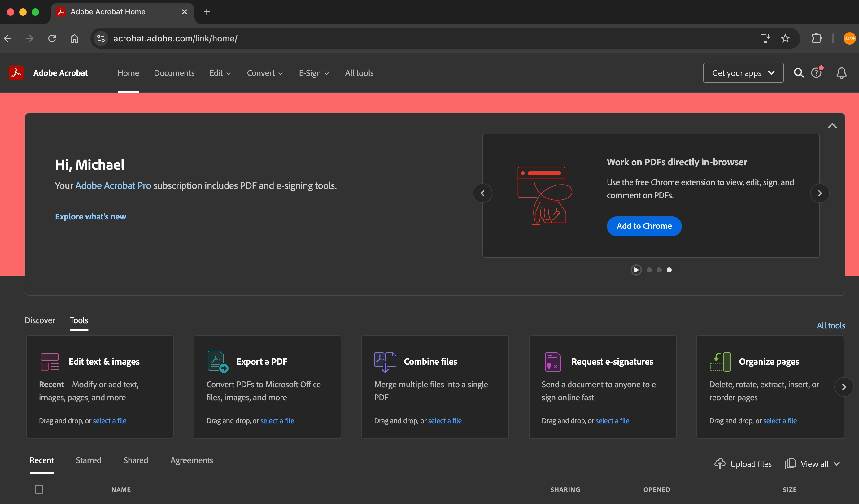The width and height of the screenshot is (859, 504).
Task: Expand the Get your apps dropdown
Action: [743, 72]
